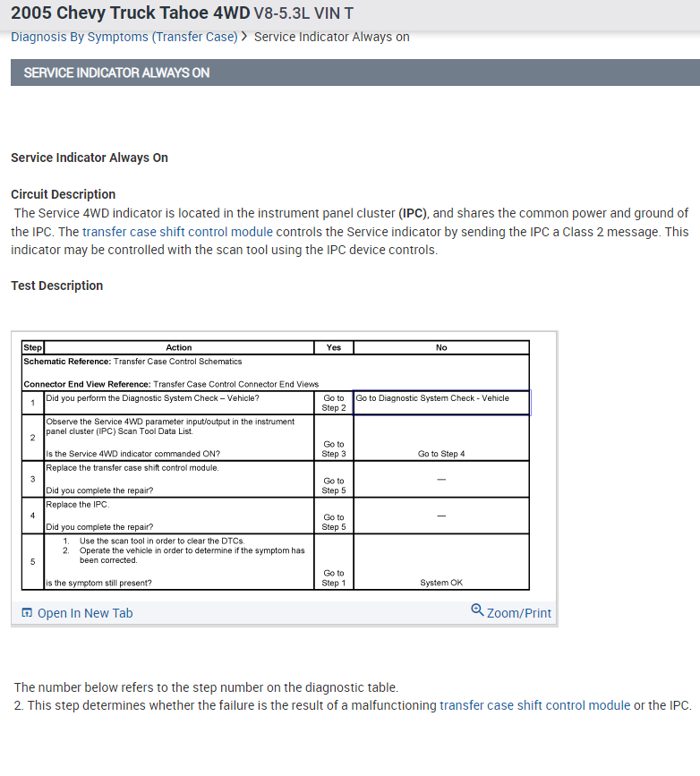
Task: Select the SERVICE INDICATOR ALWAYS ON header bar
Action: (x=355, y=72)
